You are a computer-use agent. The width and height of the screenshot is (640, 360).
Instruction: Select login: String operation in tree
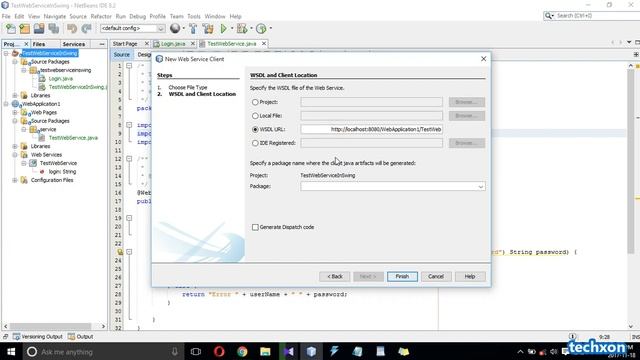(x=62, y=172)
